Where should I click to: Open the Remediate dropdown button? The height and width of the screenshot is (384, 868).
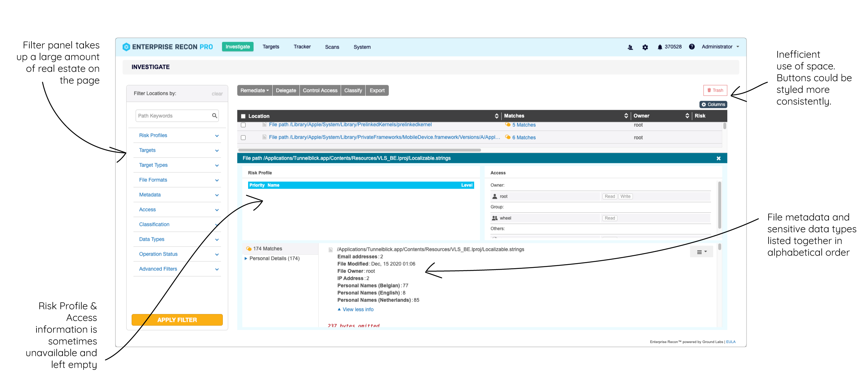point(255,90)
